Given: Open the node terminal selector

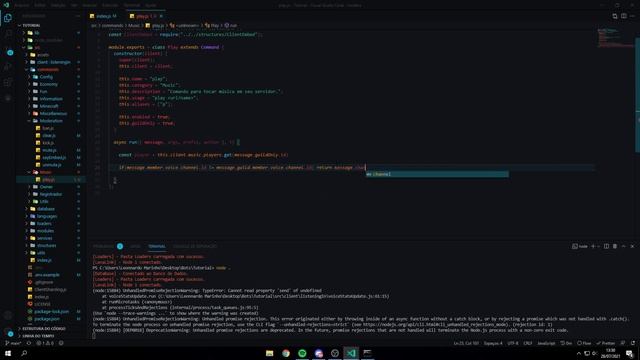Looking at the screenshot, I should click(x=580, y=246).
